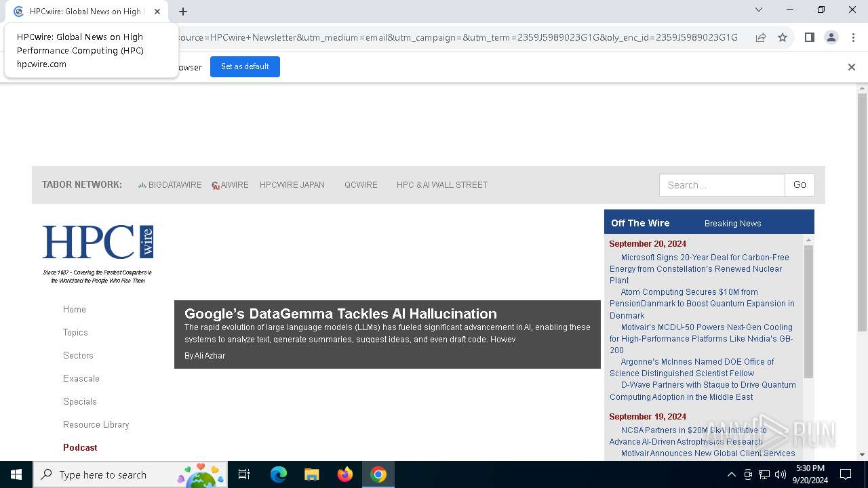This screenshot has height=488, width=868.
Task: Share this page icon in address bar
Action: tap(761, 37)
